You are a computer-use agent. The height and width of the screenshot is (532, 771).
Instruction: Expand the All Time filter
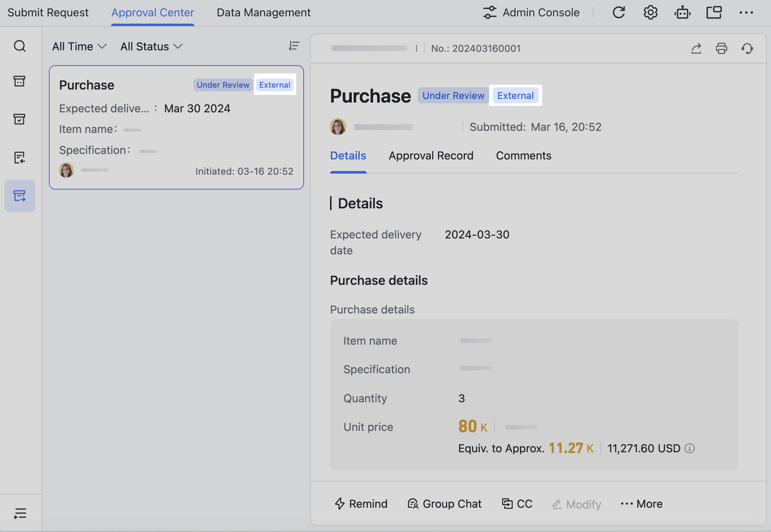(78, 46)
